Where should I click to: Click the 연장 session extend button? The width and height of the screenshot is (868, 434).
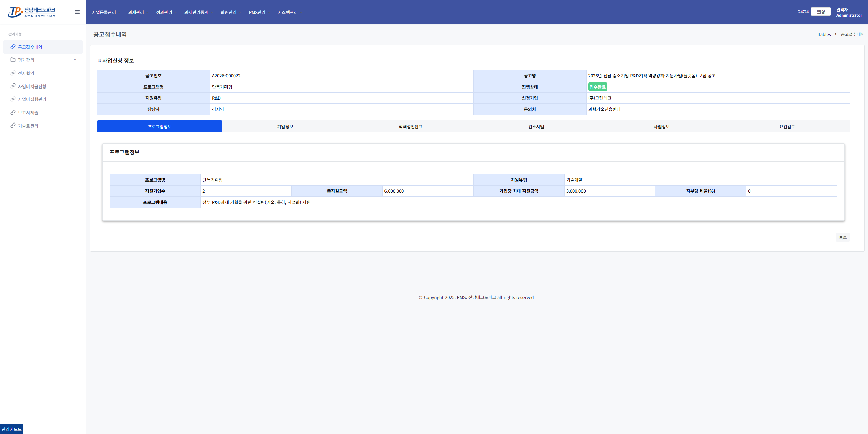tap(821, 12)
